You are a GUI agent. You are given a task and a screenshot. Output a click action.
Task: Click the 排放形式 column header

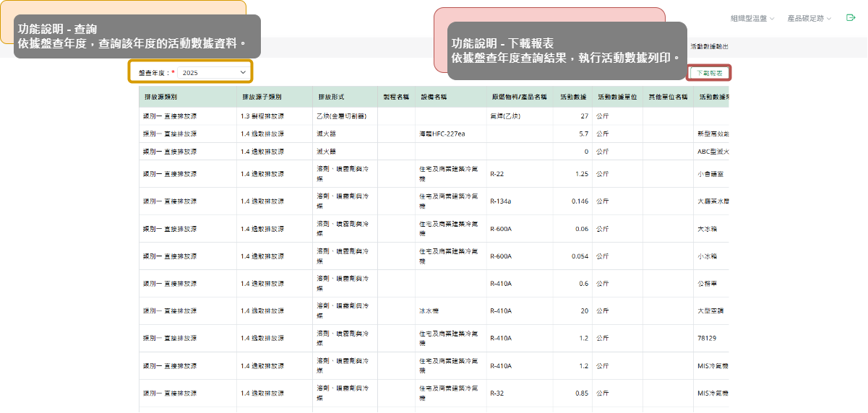pyautogui.click(x=331, y=97)
